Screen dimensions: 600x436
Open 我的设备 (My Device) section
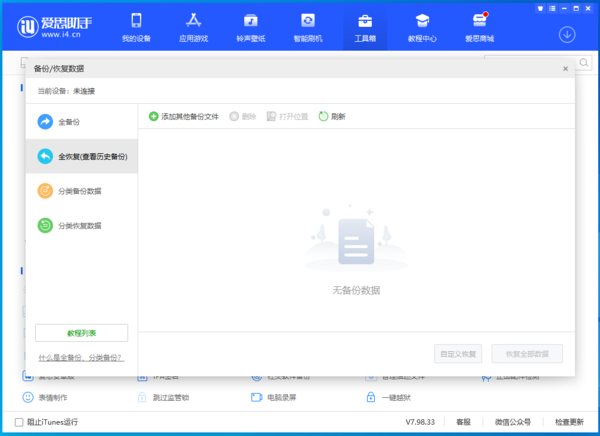coord(136,28)
